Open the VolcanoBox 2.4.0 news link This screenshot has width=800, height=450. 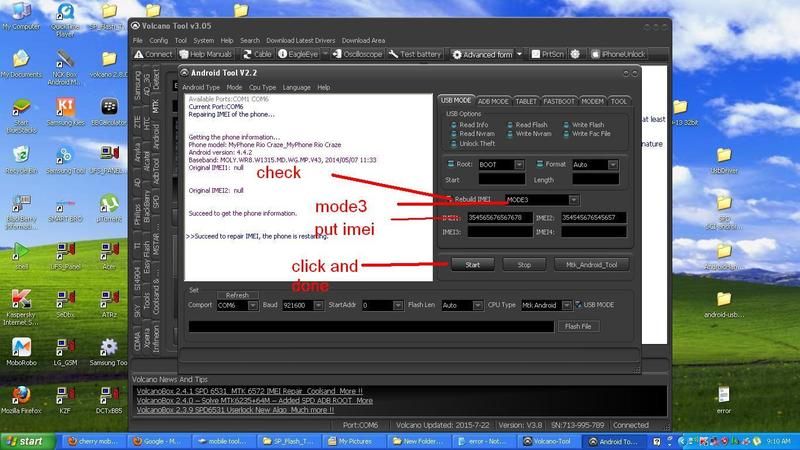click(x=255, y=401)
